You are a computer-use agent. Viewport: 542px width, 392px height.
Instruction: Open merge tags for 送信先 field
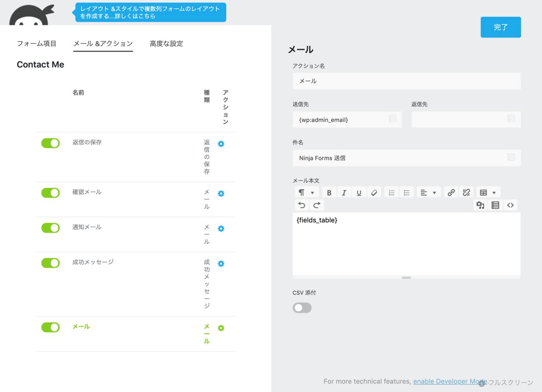tap(393, 118)
